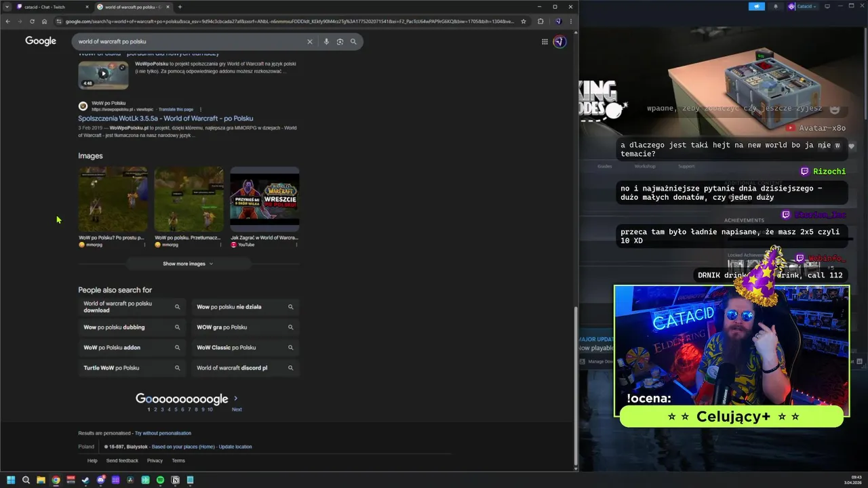Bookmark this page with the star
Image resolution: width=868 pixels, height=488 pixels.
(523, 21)
